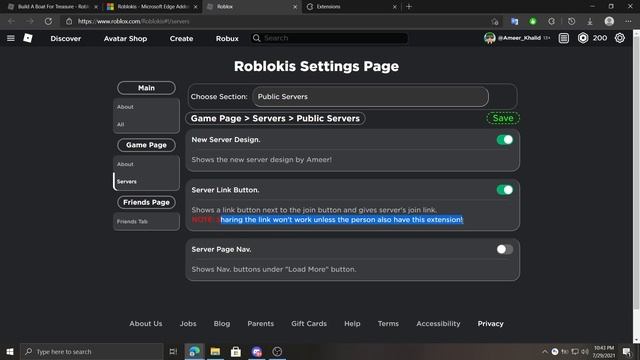Open Task View on the taskbar
Screen dimensions: 640x360
pos(173,351)
